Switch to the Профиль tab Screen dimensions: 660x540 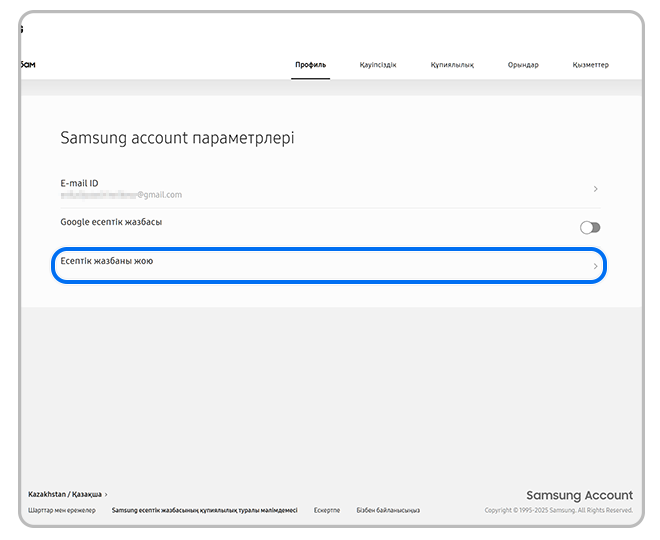click(310, 65)
